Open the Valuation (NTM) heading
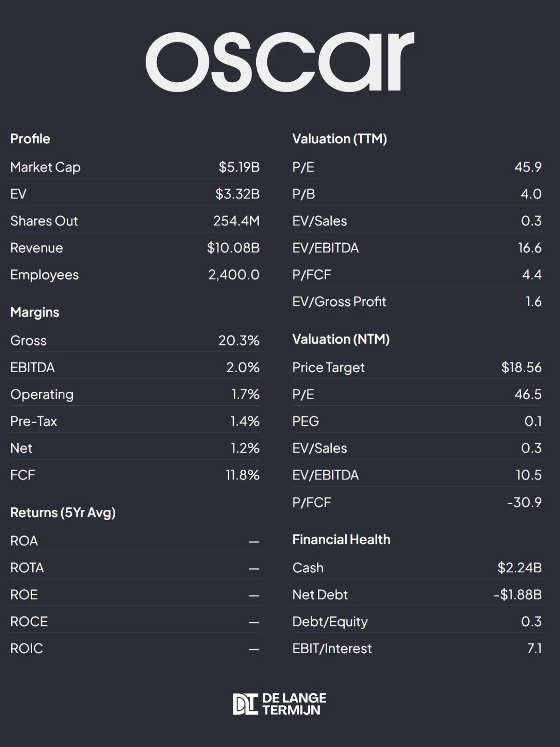 [341, 339]
